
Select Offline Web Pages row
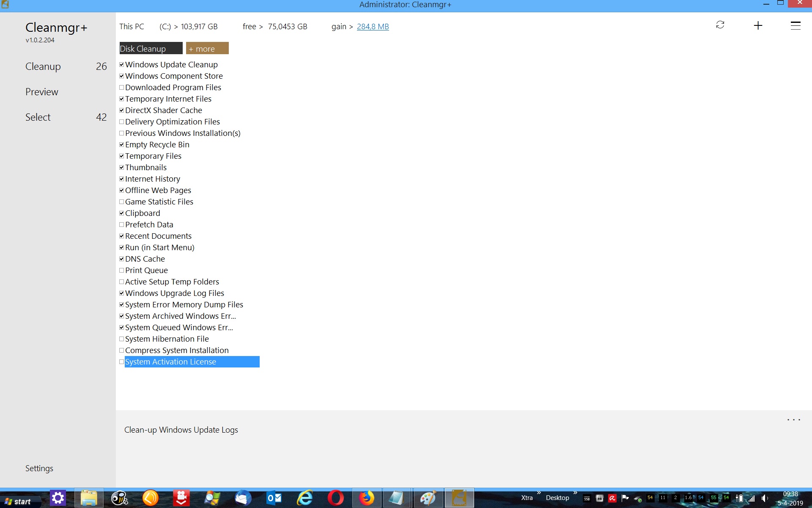(x=158, y=190)
